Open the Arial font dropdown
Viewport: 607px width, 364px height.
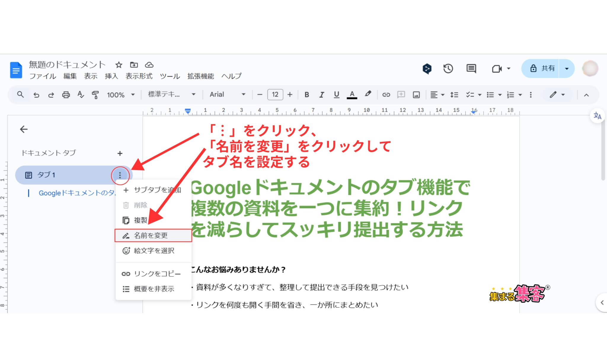228,94
